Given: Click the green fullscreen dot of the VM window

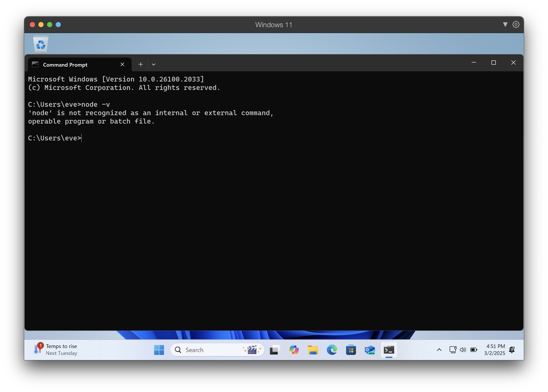Looking at the screenshot, I should click(x=50, y=25).
